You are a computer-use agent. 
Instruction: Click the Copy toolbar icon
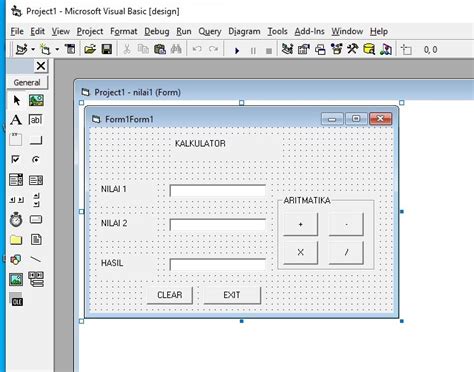[143, 49]
